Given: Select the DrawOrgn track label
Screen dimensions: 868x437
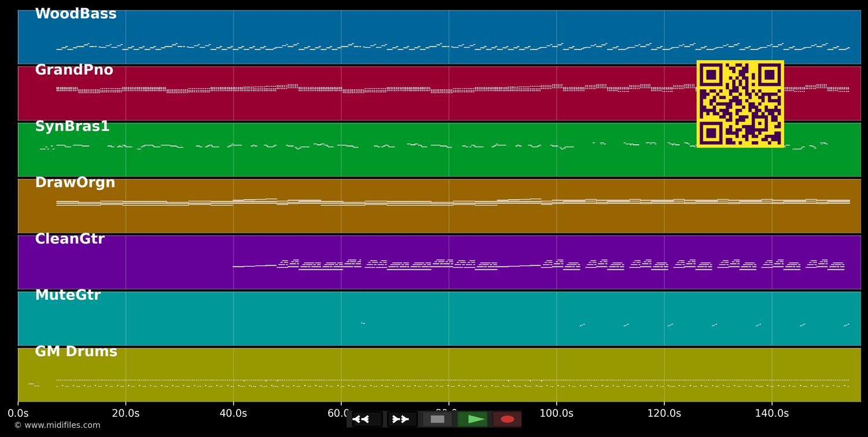Looking at the screenshot, I should click(75, 183).
